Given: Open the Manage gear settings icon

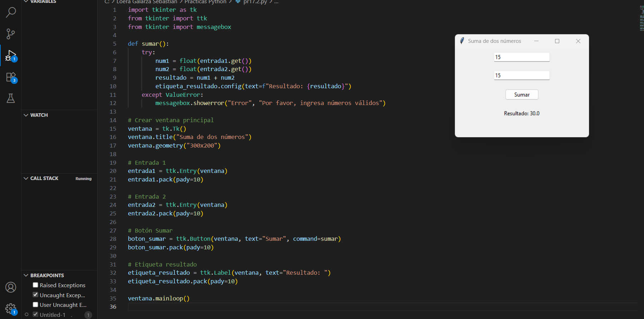Looking at the screenshot, I should coord(11,309).
